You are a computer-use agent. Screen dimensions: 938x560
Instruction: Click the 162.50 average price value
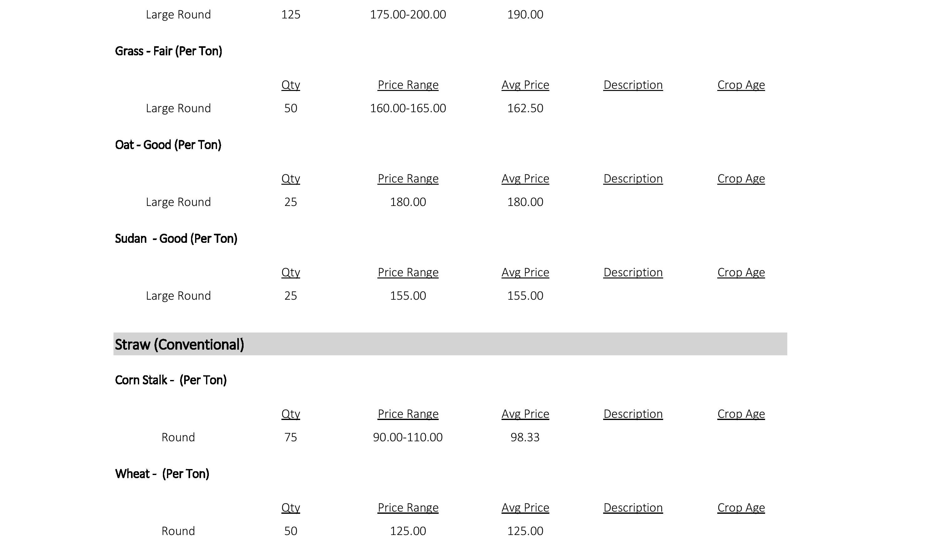[x=525, y=108]
